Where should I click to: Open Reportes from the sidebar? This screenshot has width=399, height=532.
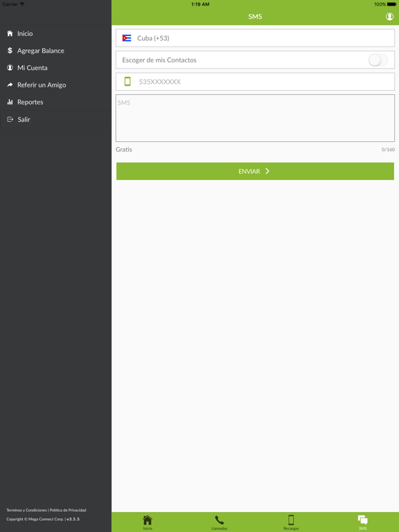pyautogui.click(x=55, y=102)
